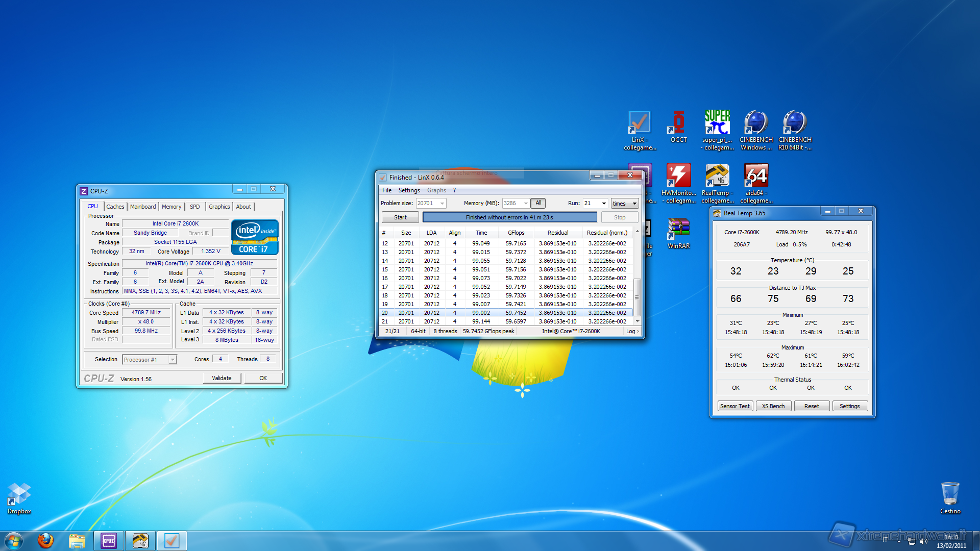The width and height of the screenshot is (980, 551).
Task: Switch to Mainboard tab in CPU-Z
Action: 143,207
